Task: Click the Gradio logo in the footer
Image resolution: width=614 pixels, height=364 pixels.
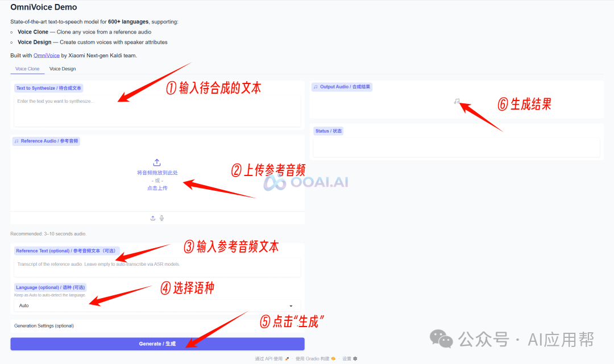Action: (x=333, y=358)
